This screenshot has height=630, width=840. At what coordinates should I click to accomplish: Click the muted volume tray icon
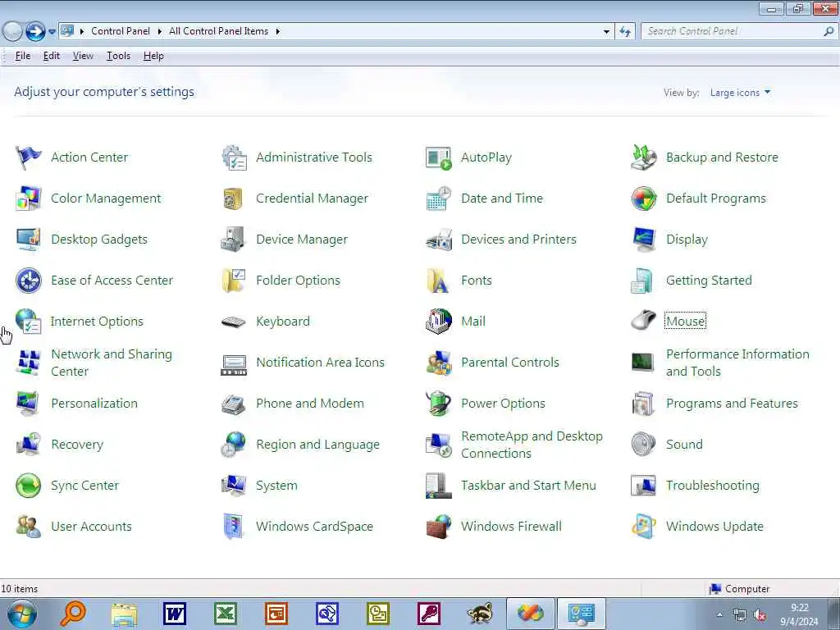tap(759, 615)
